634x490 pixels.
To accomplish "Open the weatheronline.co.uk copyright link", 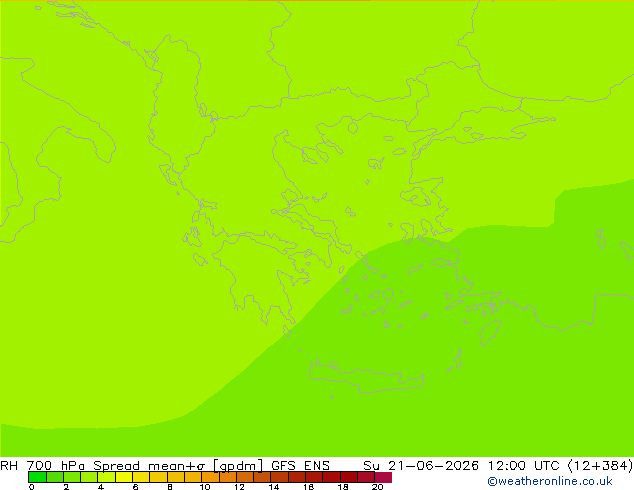I will pos(549,481).
